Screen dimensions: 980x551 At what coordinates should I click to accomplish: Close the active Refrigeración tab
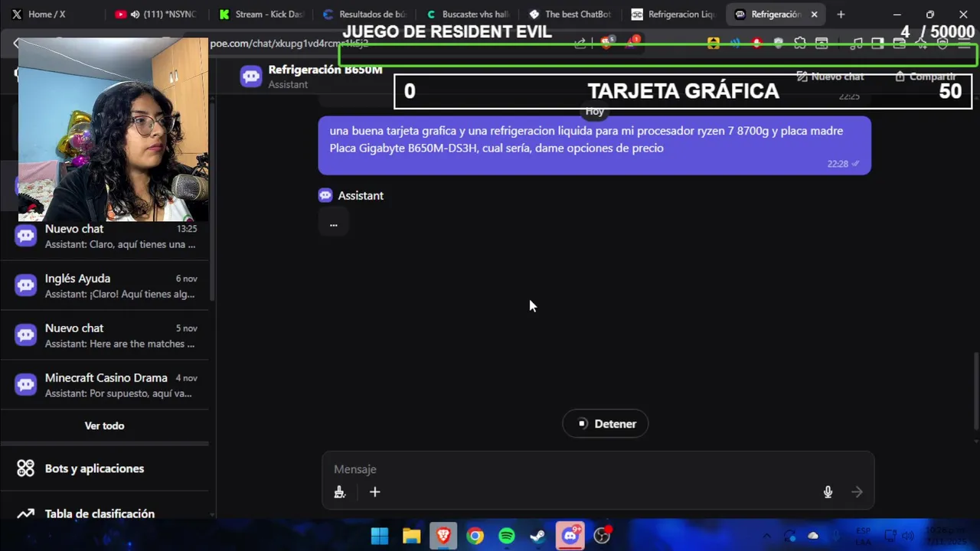(814, 15)
